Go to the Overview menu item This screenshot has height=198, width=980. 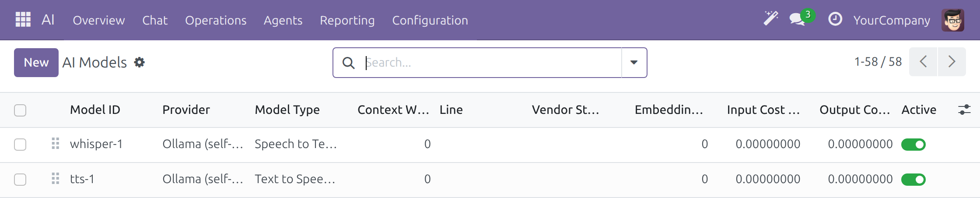click(x=99, y=20)
